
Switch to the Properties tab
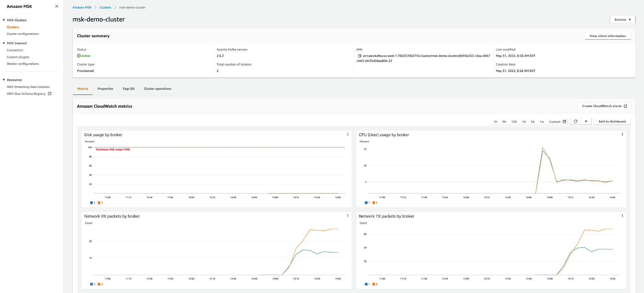pyautogui.click(x=105, y=89)
